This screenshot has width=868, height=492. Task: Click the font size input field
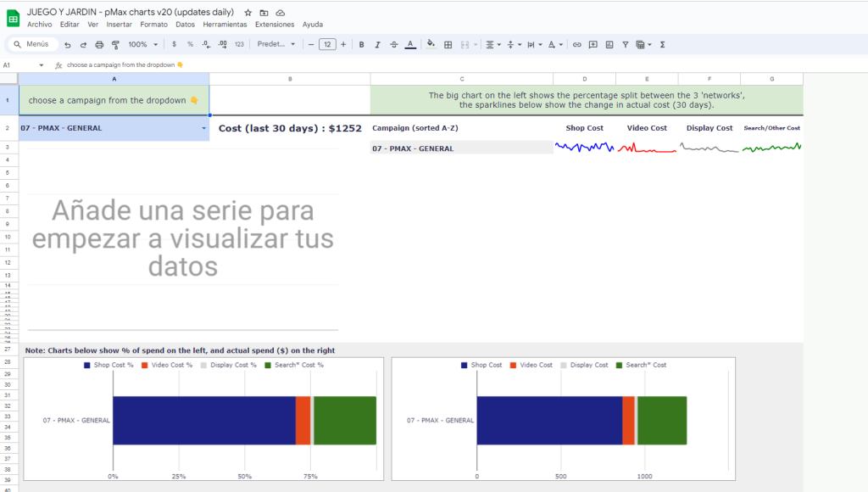pyautogui.click(x=327, y=44)
